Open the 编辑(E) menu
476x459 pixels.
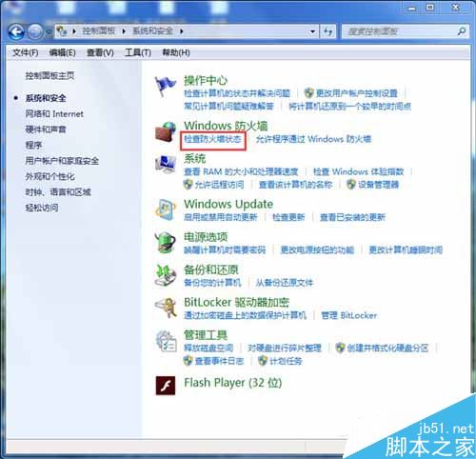[x=62, y=52]
